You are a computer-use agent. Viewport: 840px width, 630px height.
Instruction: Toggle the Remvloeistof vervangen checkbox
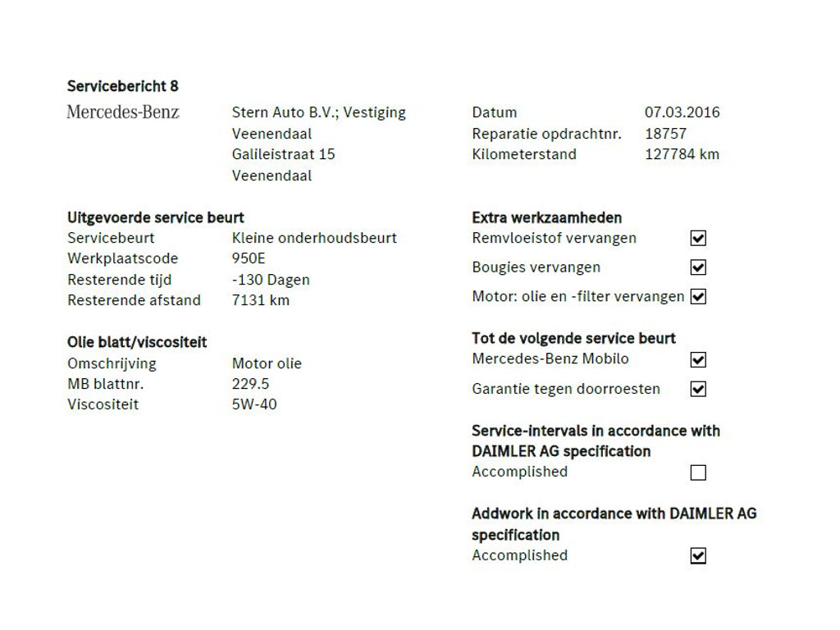pos(698,239)
